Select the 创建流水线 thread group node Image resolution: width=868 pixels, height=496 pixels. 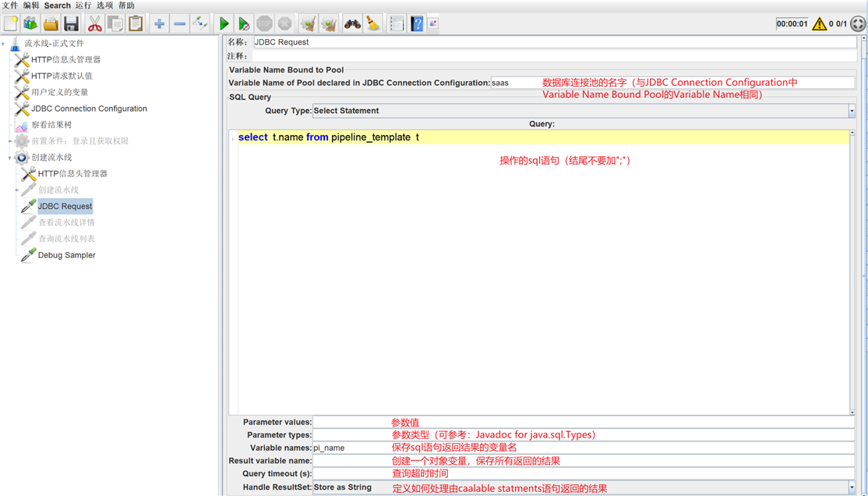(x=51, y=158)
